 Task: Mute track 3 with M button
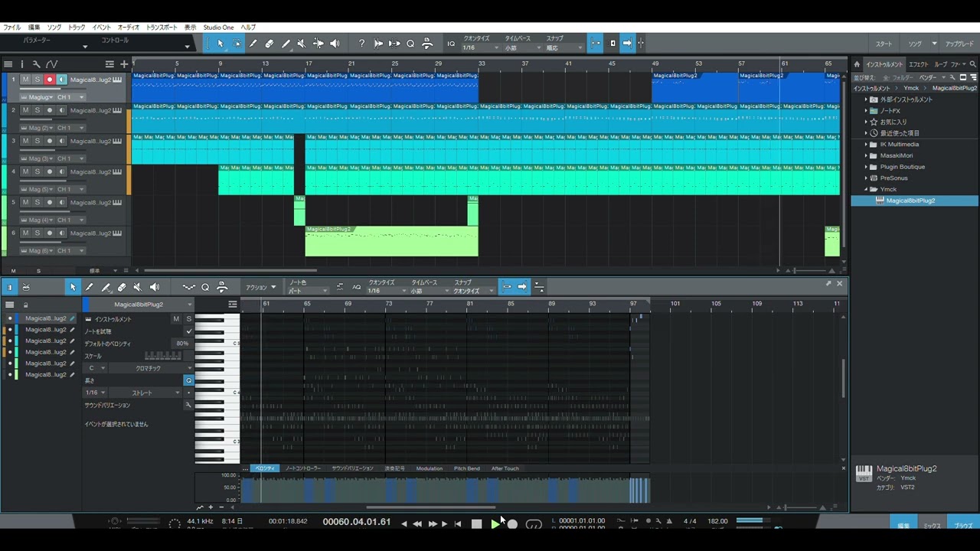(x=25, y=141)
